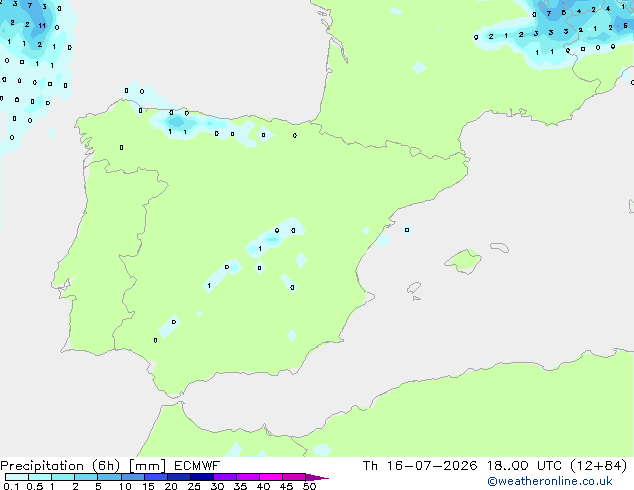Click the Ibiza island outline on the map
Screen dimensions: 634x490
[x=414, y=288]
